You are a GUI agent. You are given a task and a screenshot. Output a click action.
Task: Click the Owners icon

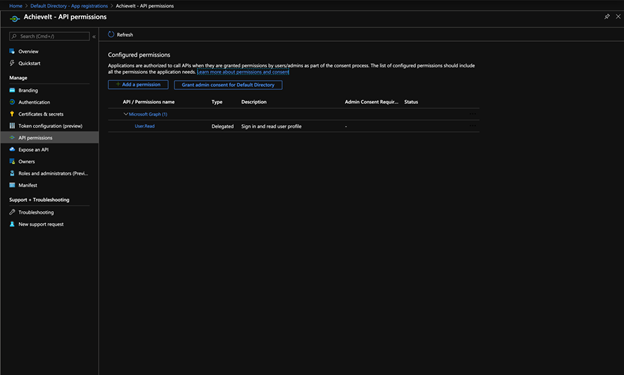click(x=12, y=161)
